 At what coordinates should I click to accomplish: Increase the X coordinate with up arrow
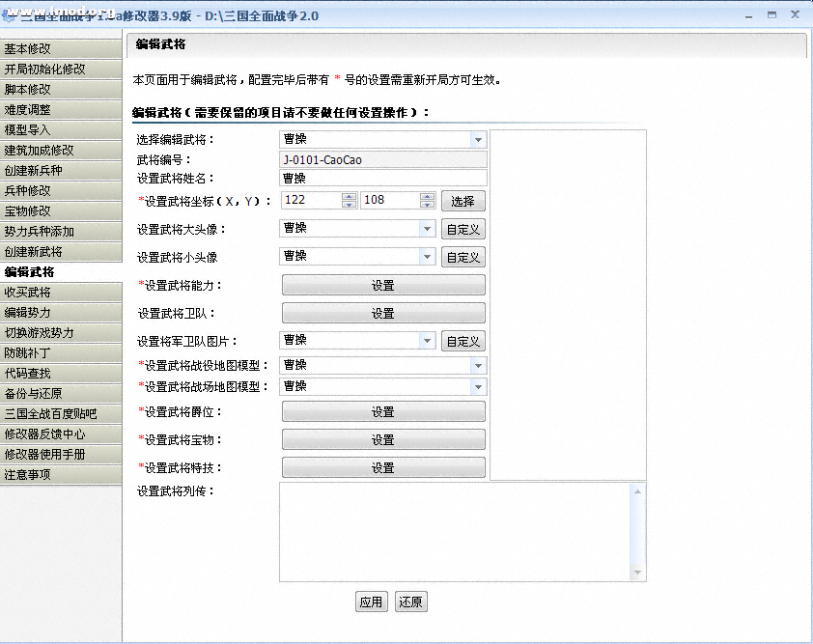tap(349, 196)
